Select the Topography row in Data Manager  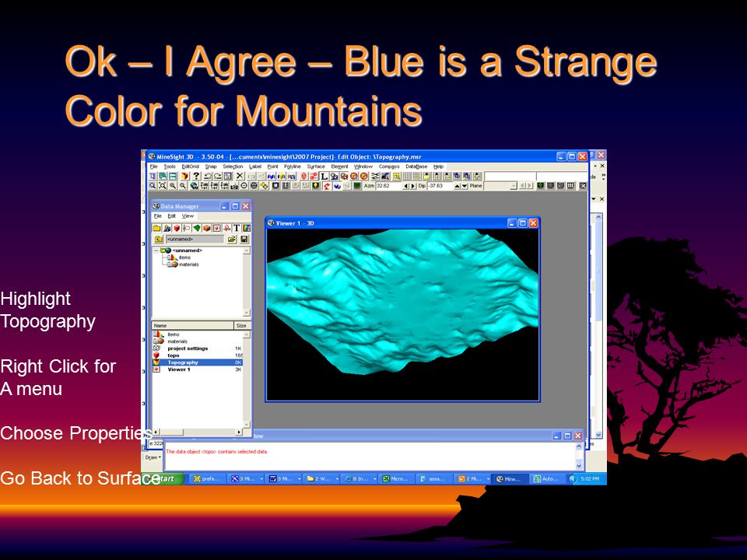(197, 362)
